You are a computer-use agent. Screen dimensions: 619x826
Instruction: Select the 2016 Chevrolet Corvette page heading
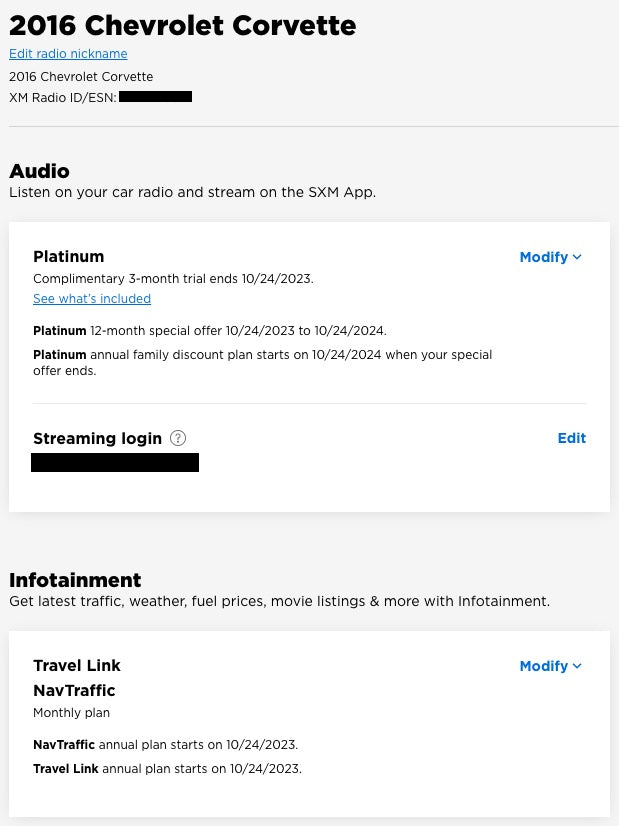tap(182, 25)
